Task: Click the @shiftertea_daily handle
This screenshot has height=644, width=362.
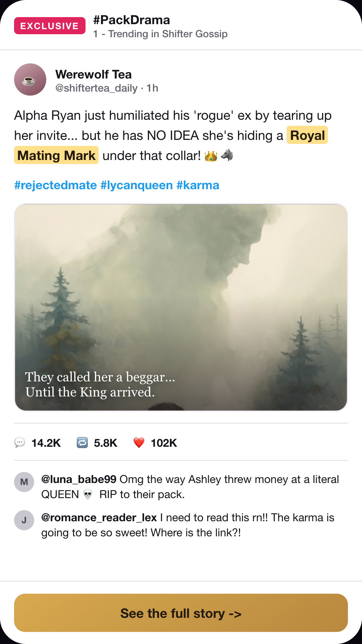Action: 97,88
